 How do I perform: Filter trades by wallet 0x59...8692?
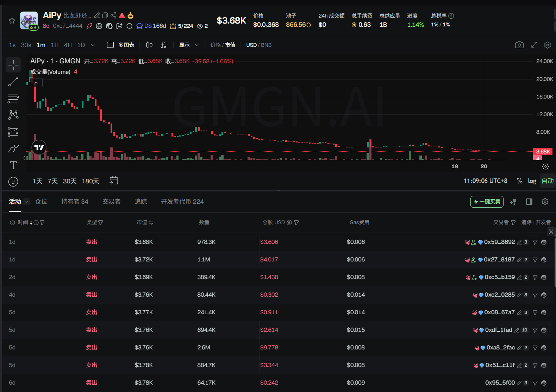click(535, 242)
